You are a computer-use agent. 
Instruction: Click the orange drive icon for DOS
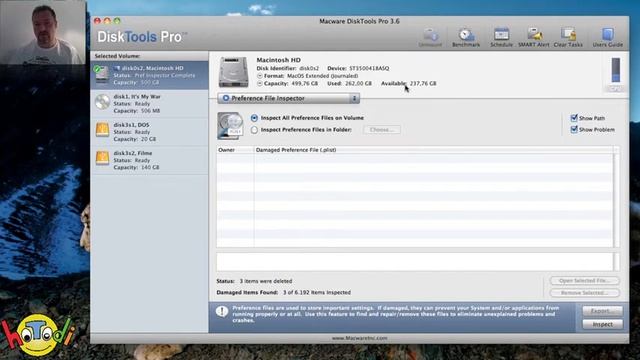(x=102, y=129)
